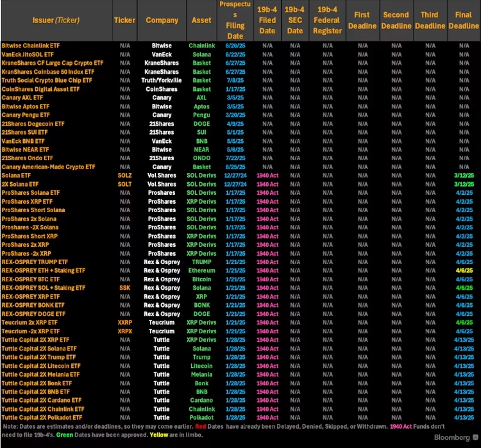Screen dimensions: 481x448
Task: Select the Asset column header
Action: 201,20
